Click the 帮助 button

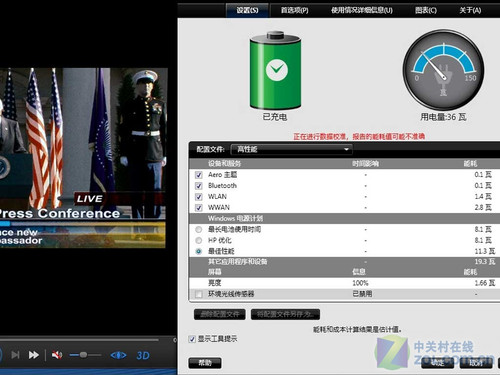point(205,363)
